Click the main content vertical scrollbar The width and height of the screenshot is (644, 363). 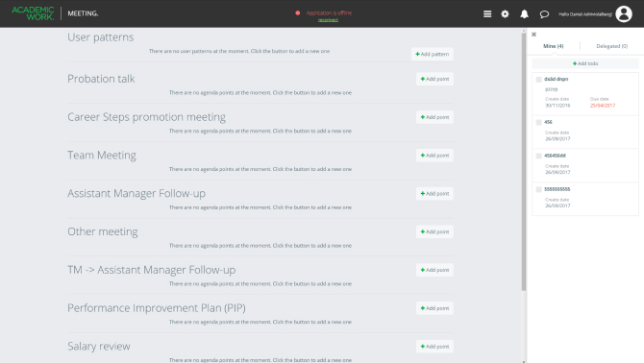pyautogui.click(x=524, y=162)
